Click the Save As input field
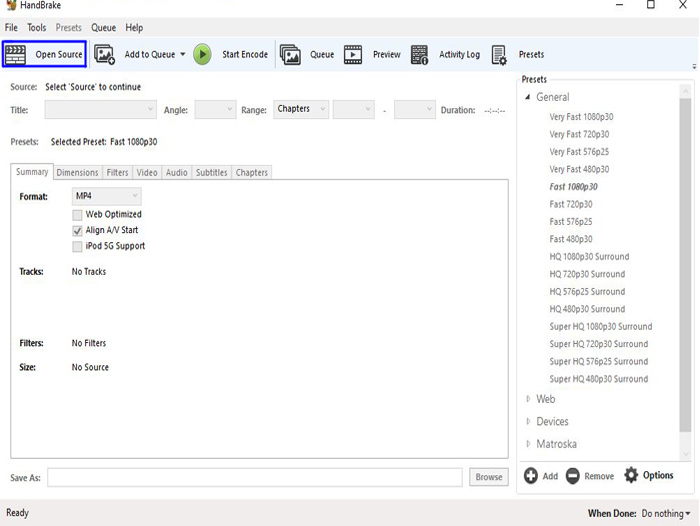The height and width of the screenshot is (526, 700). 255,477
